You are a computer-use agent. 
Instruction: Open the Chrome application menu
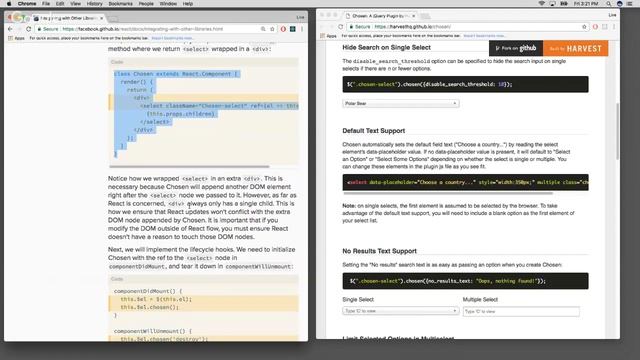[x=27, y=4]
